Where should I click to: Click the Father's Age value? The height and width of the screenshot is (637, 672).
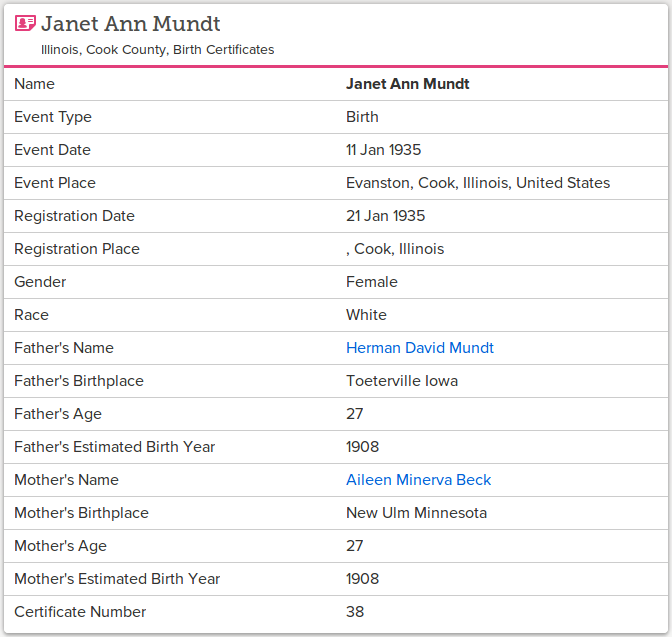tap(355, 414)
